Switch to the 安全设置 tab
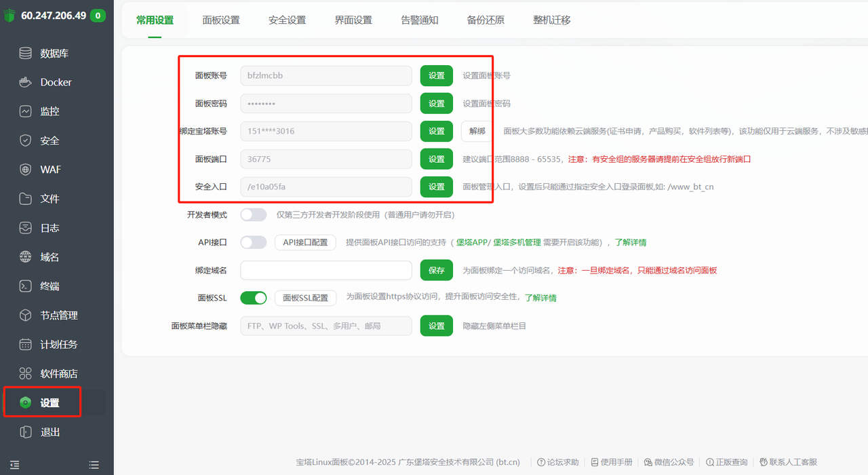868x475 pixels. (x=287, y=20)
